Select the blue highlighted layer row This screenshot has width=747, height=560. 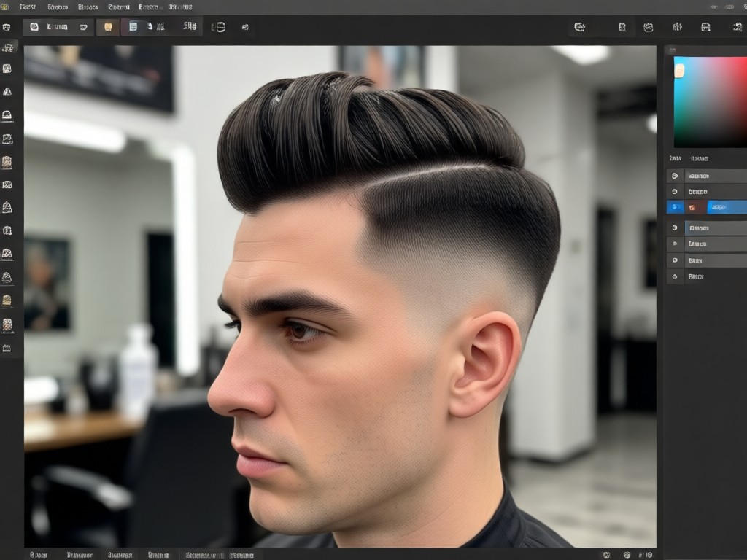[x=706, y=207]
